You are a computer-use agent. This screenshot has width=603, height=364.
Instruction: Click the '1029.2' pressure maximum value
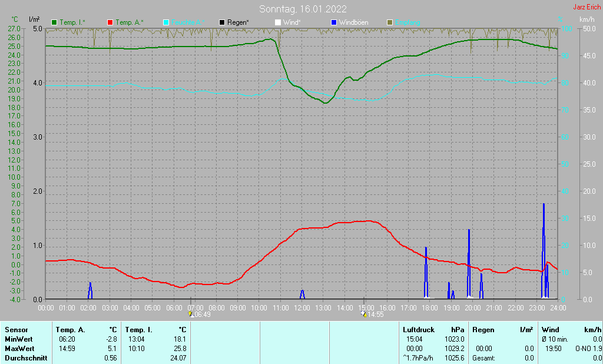point(455,349)
